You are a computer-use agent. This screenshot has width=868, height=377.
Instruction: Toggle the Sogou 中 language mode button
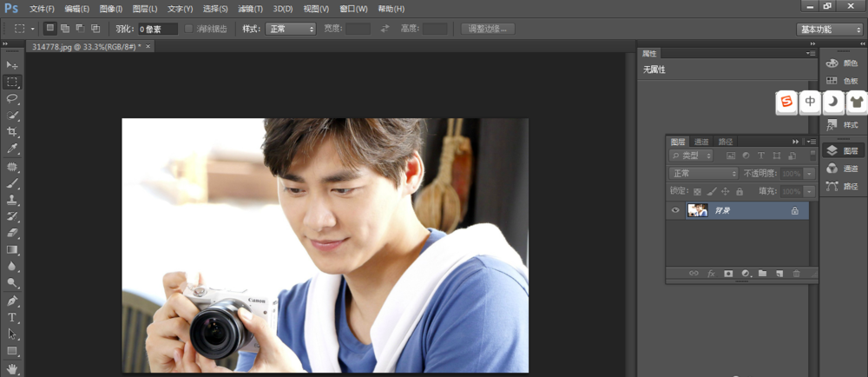810,102
